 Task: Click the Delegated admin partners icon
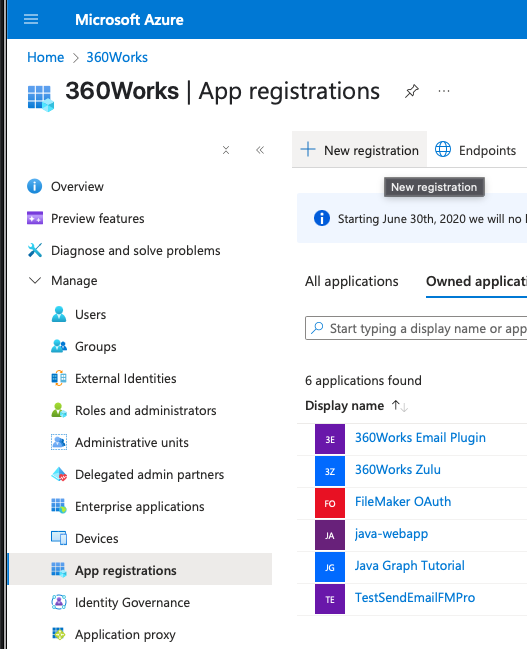pos(59,474)
